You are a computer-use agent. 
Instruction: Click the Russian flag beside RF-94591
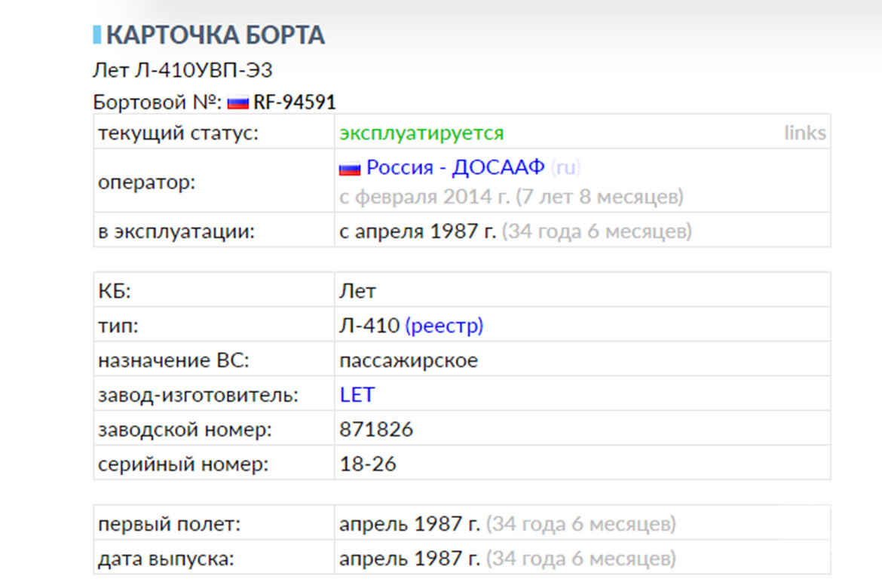237,103
